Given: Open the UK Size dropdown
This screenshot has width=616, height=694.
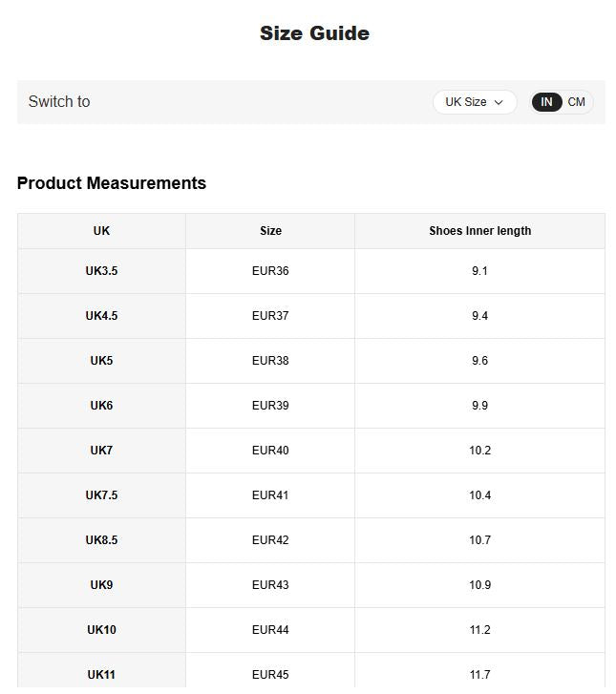Looking at the screenshot, I should [475, 102].
